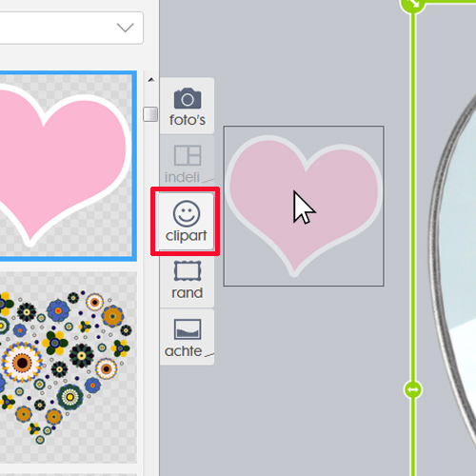Select the pink heart clipart thumbnail
Viewport: 476px width, 476px height.
(67, 166)
